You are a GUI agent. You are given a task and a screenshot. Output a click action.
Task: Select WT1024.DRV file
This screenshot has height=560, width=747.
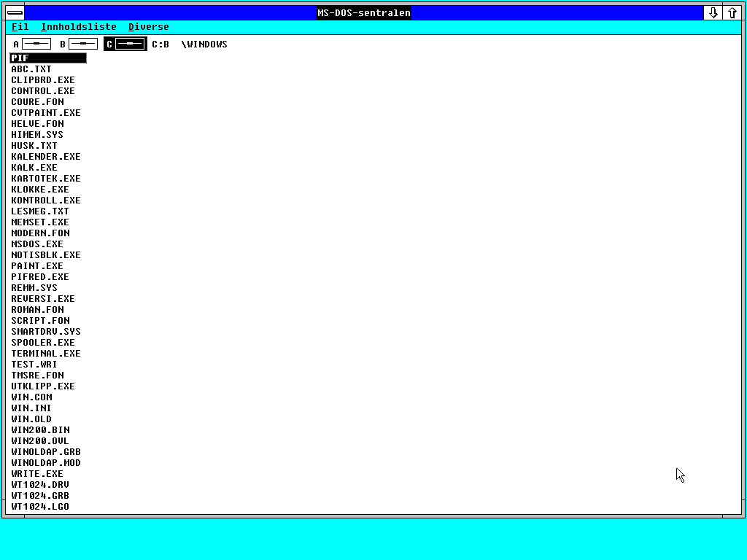pos(40,485)
